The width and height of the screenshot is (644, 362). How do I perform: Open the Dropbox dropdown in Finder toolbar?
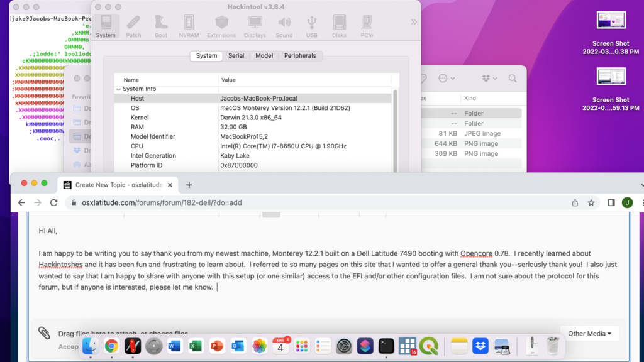489,79
